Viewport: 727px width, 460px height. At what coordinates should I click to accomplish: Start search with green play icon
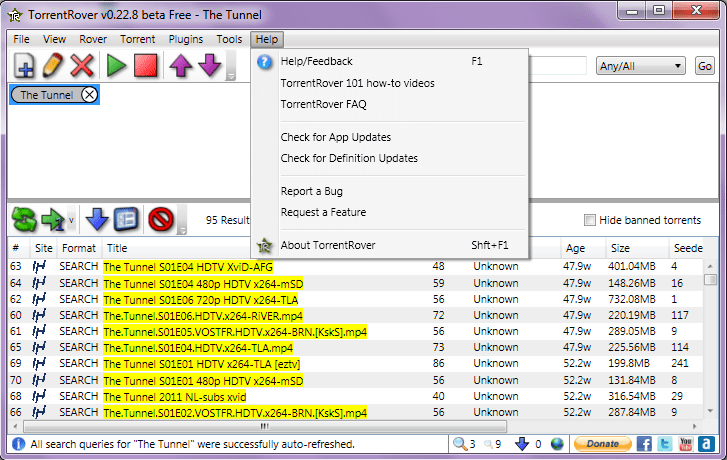[x=116, y=65]
